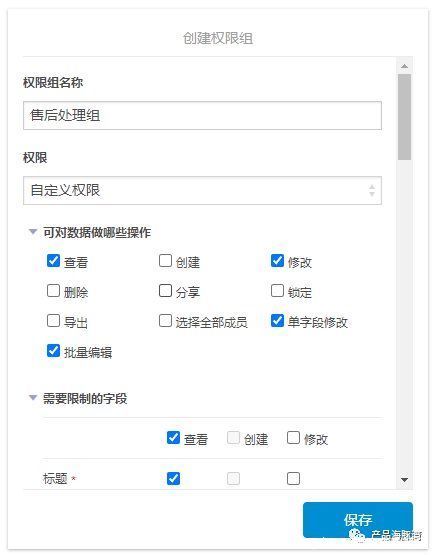Enable the 锁定 checkbox
435x555 pixels.
277,291
